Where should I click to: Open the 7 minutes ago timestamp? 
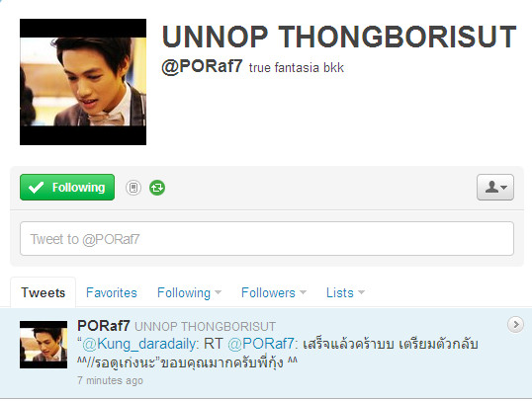[x=110, y=380]
